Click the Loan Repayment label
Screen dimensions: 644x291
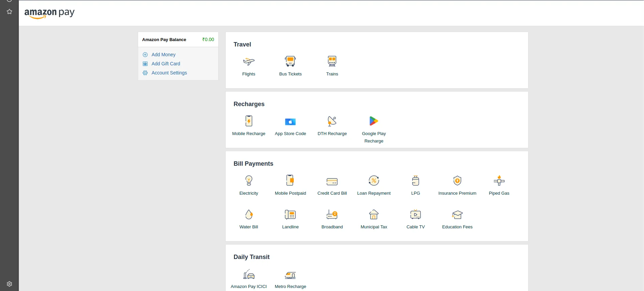pyautogui.click(x=374, y=193)
